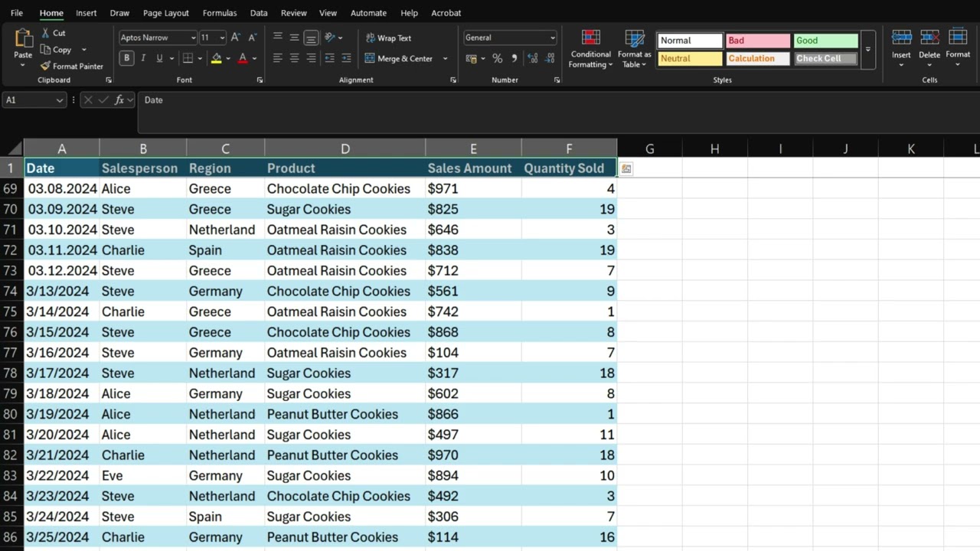Click the Decrease Indent icon

click(330, 58)
